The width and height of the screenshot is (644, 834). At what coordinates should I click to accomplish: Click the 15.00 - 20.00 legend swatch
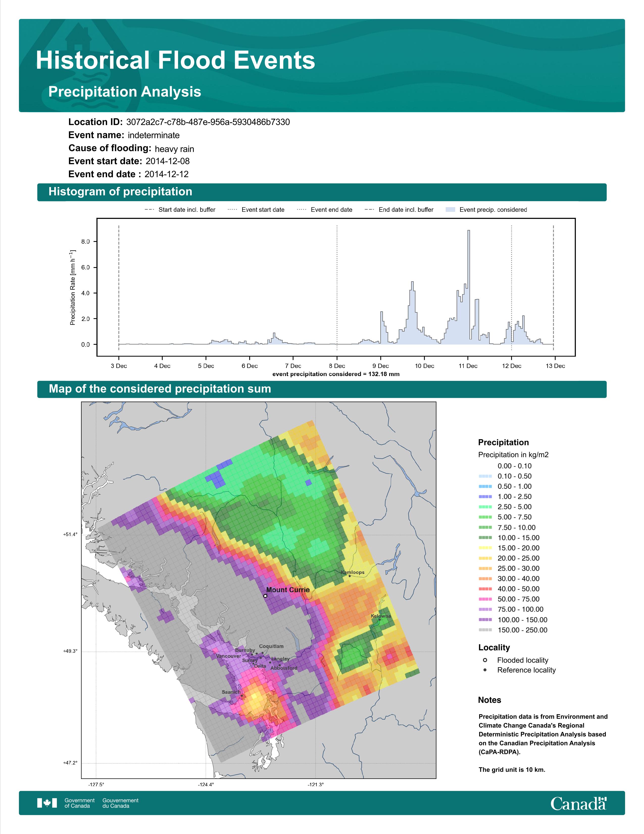[x=485, y=548]
